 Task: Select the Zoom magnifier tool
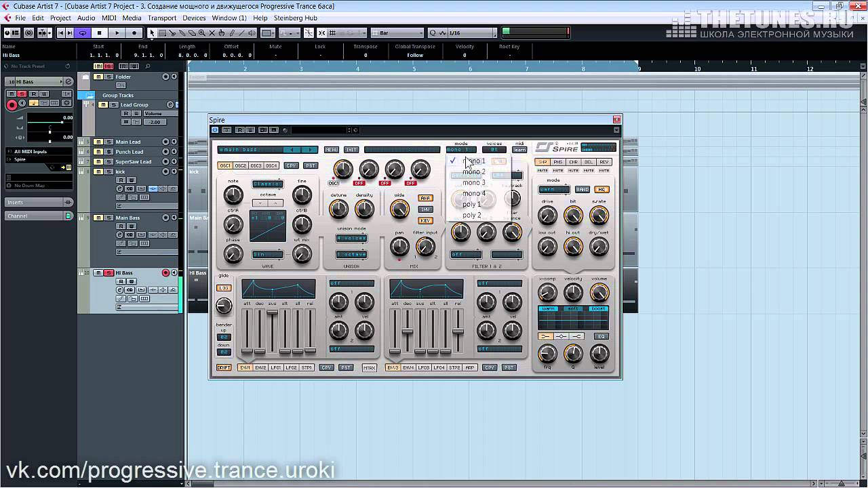(203, 33)
